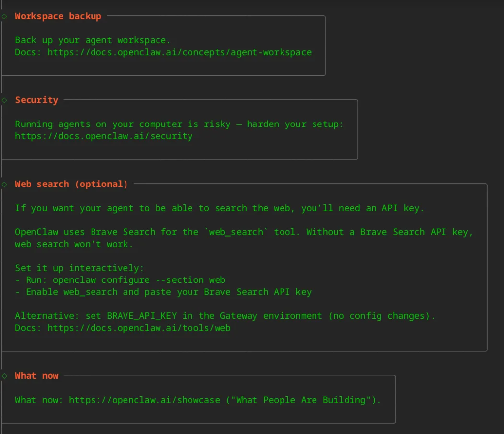504x434 pixels.
Task: Click the diamond marker beside Security
Action: point(4,100)
